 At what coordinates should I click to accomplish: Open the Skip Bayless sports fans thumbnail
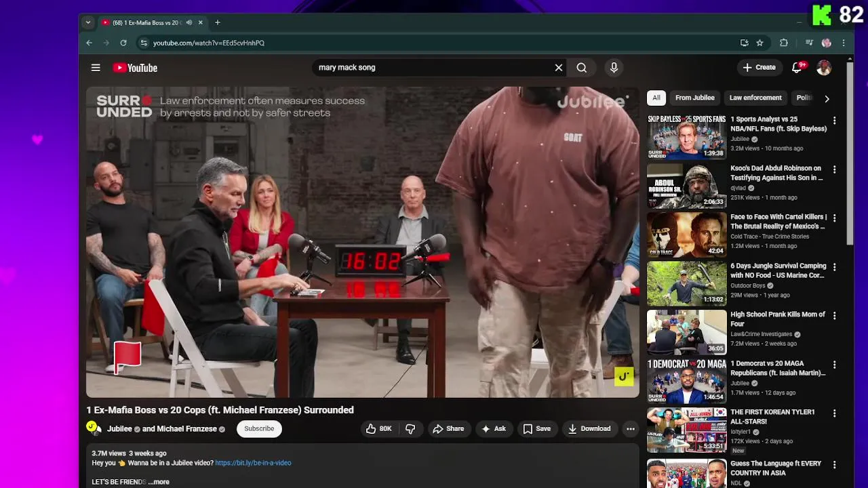[x=686, y=136]
